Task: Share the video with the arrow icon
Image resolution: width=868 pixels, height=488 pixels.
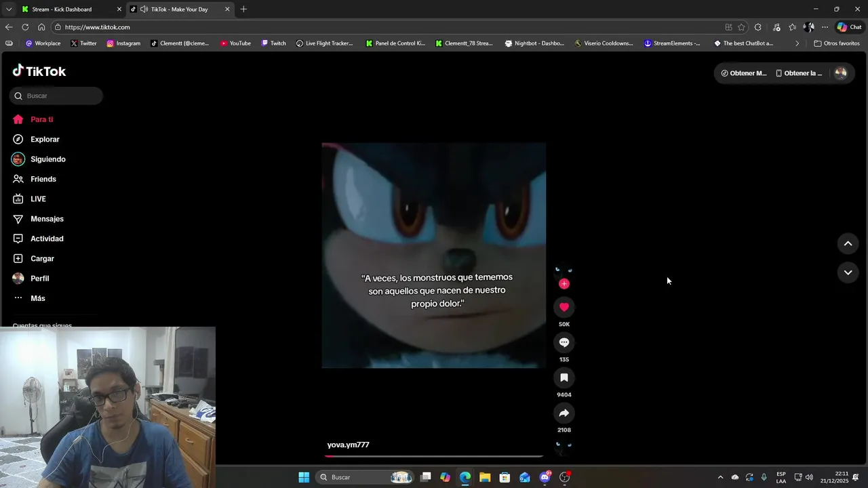Action: (564, 413)
